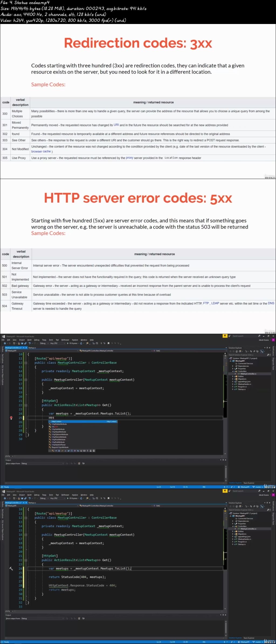Open the Any CPU platform dropdown in the autocomplete frame
Viewport: 276px width, 644px height.
[x=58, y=343]
